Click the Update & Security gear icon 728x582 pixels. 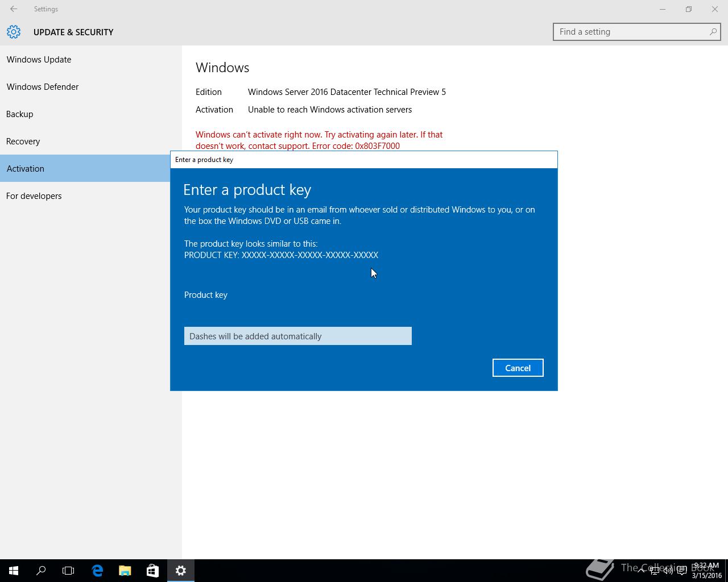14,32
